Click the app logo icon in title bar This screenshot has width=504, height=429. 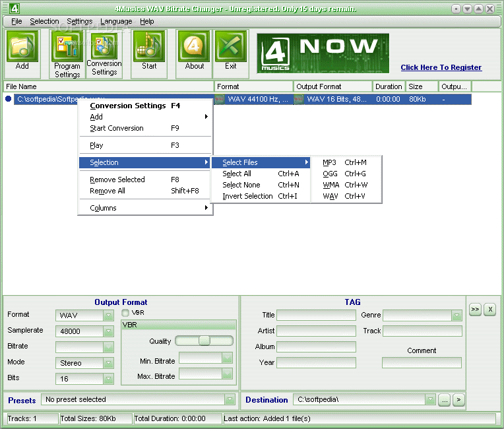14,9
